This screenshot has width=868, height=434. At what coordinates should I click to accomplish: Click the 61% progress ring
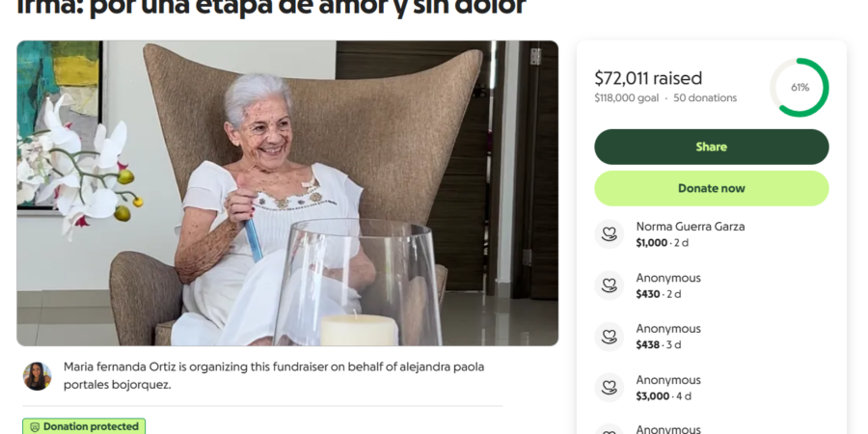pos(800,88)
